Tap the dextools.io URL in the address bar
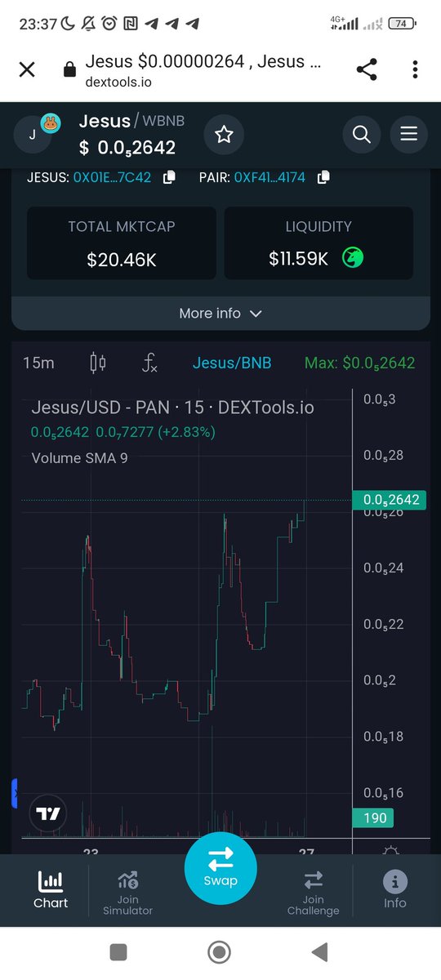The width and height of the screenshot is (441, 980). click(x=118, y=82)
